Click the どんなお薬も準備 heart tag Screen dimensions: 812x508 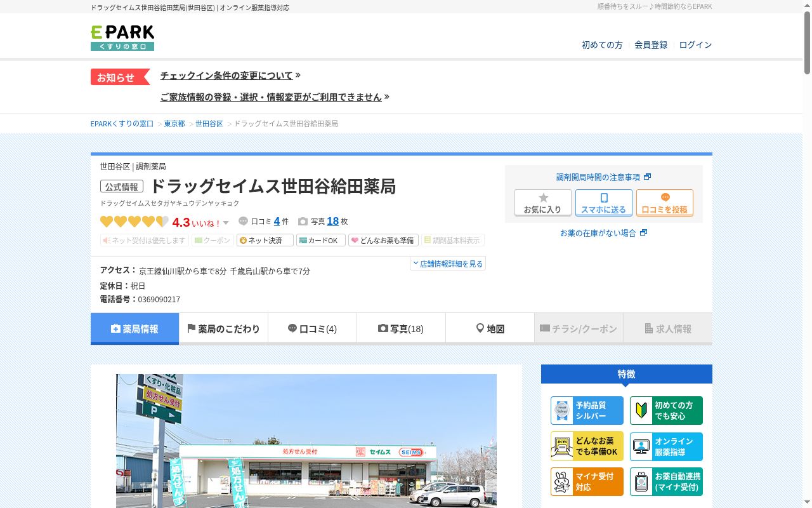click(x=383, y=241)
